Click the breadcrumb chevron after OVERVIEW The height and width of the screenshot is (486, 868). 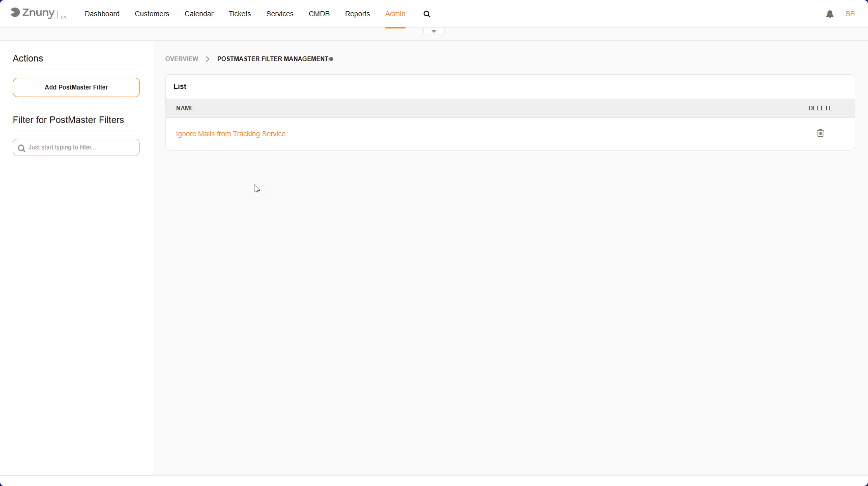207,59
